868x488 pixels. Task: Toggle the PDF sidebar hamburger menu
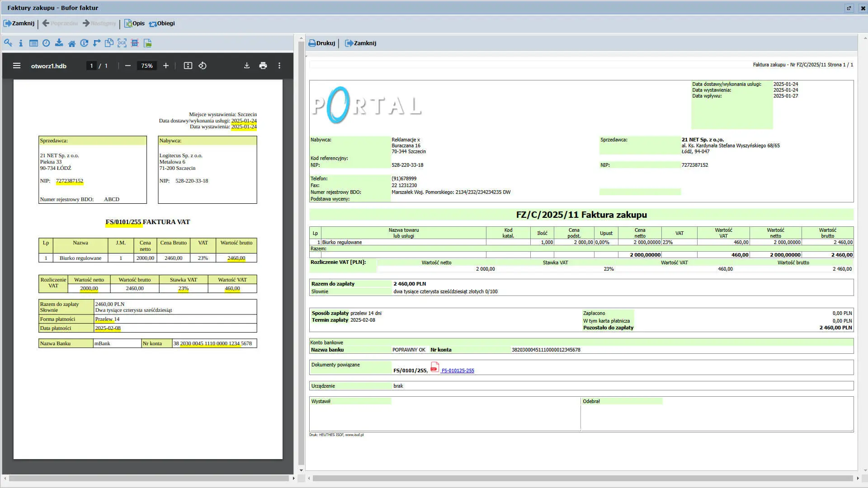(x=17, y=66)
